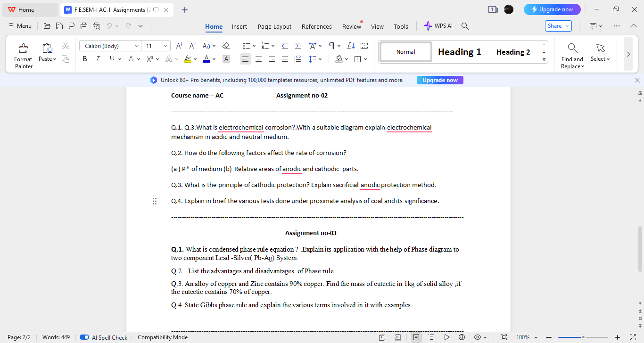Apply the Heading 2 style
The image size is (644, 343).
tap(513, 52)
